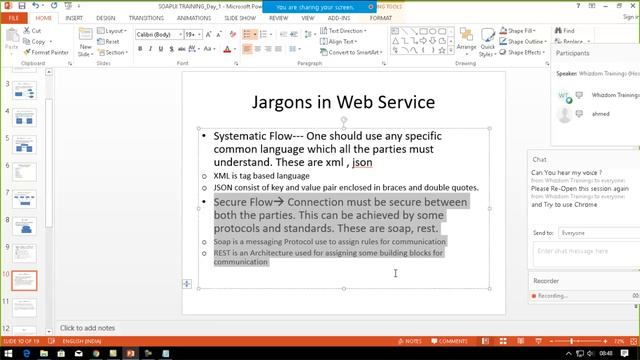Toggle Italic formatting

click(x=150, y=49)
